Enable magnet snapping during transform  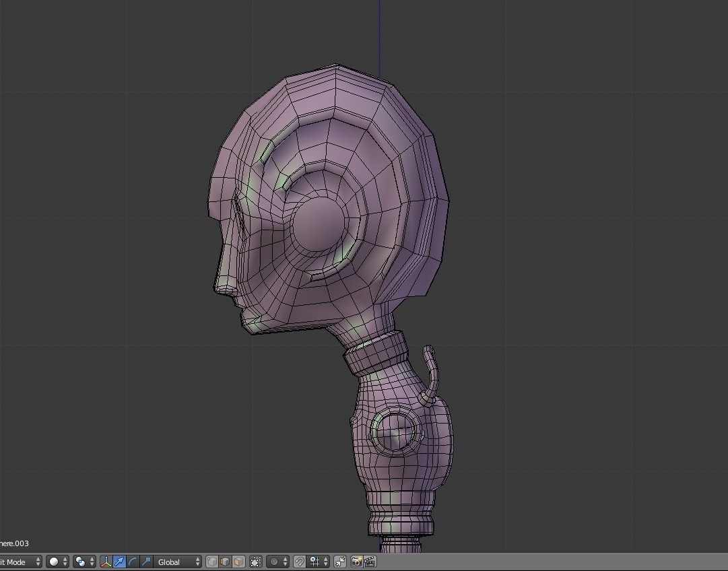pyautogui.click(x=301, y=561)
